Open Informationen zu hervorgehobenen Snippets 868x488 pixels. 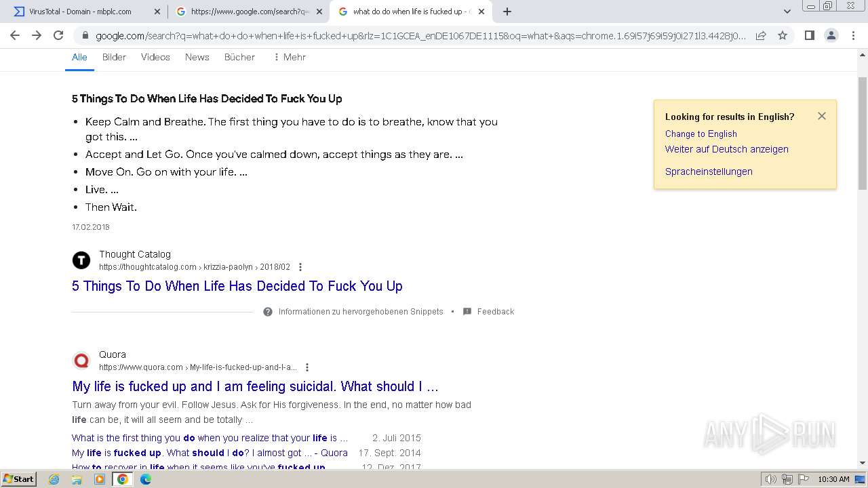pos(361,312)
